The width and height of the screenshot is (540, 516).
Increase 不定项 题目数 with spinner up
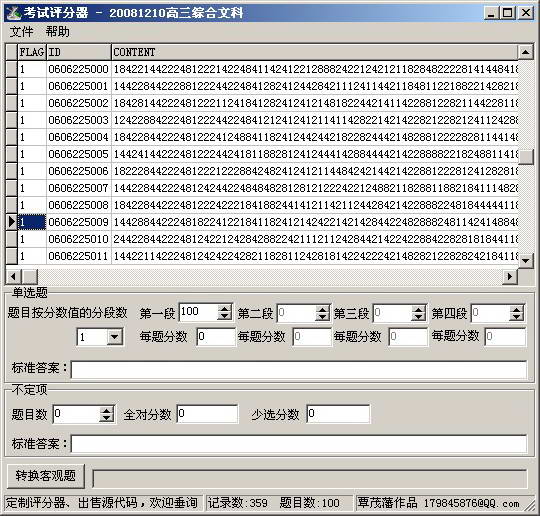[x=107, y=410]
